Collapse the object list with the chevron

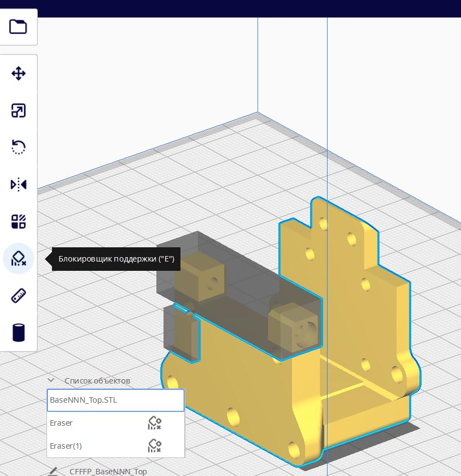51,380
